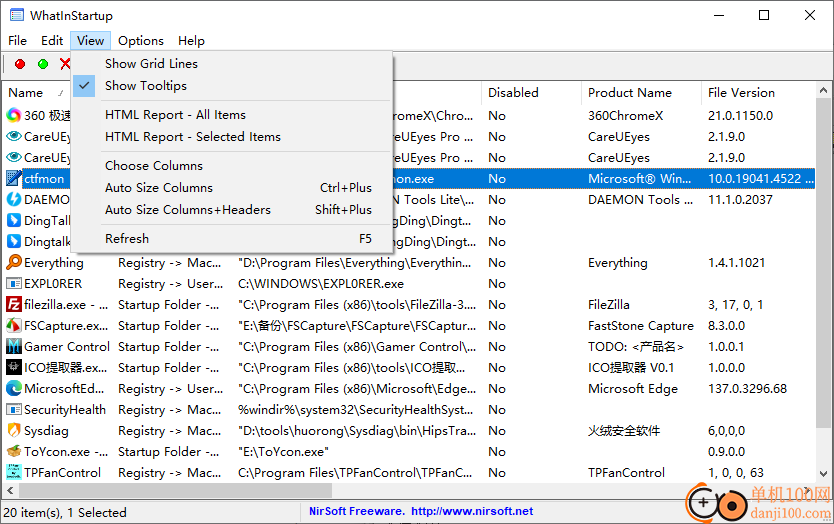Click 360ChromeX product name cell
Viewport: 834px width, 524px height.
pyautogui.click(x=625, y=115)
